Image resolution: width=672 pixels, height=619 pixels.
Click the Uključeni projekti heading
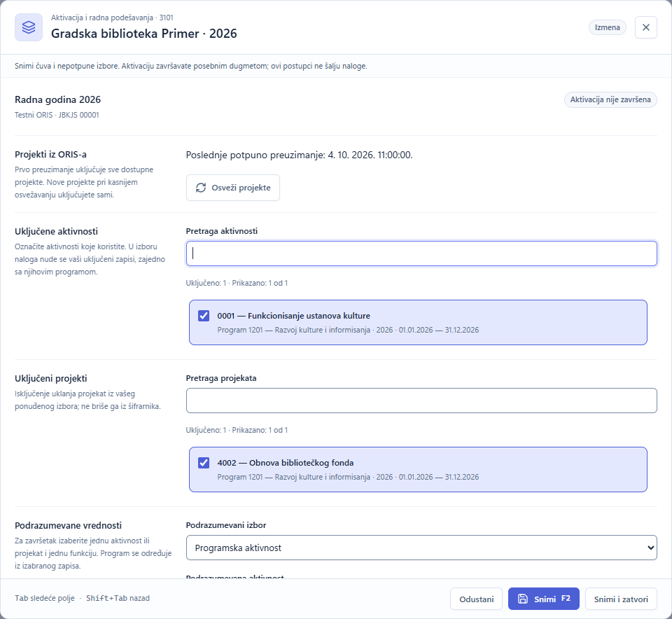[51, 379]
